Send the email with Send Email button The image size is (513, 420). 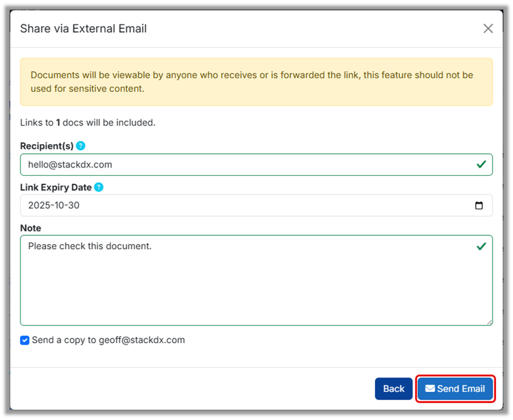coord(455,388)
